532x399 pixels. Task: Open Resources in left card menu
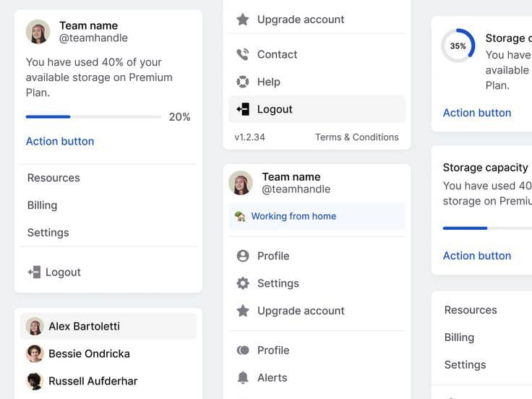click(x=108, y=178)
